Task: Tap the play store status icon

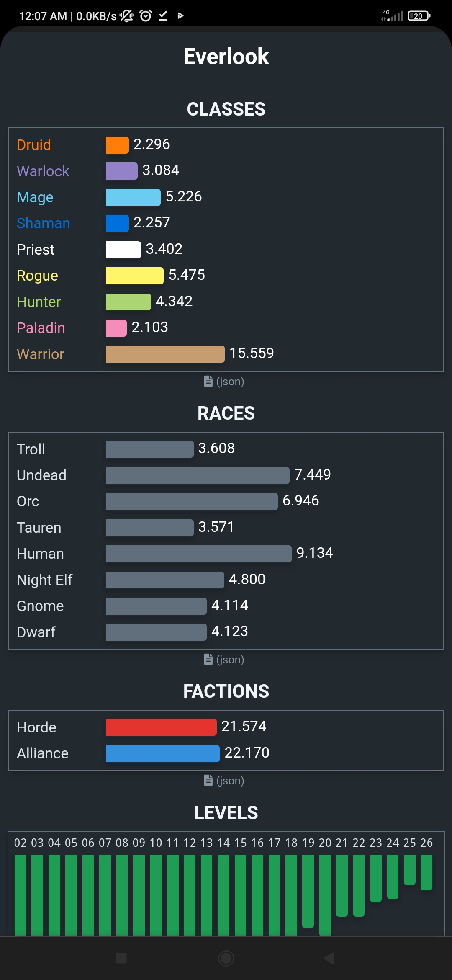Action: (x=181, y=16)
